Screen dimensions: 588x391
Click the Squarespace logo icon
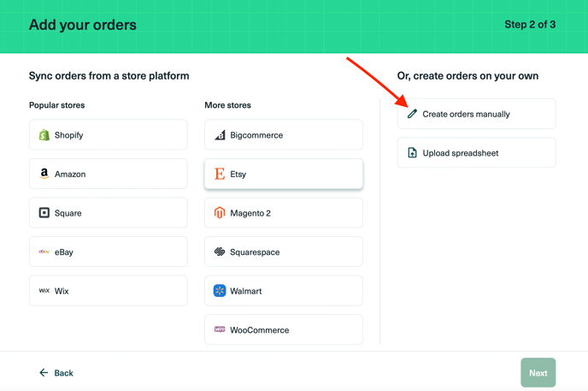(220, 252)
